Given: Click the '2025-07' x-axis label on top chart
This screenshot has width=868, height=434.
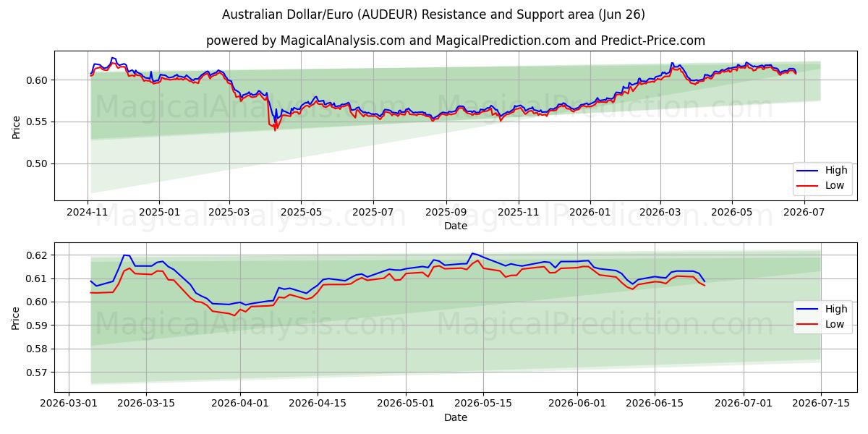Looking at the screenshot, I should [373, 212].
